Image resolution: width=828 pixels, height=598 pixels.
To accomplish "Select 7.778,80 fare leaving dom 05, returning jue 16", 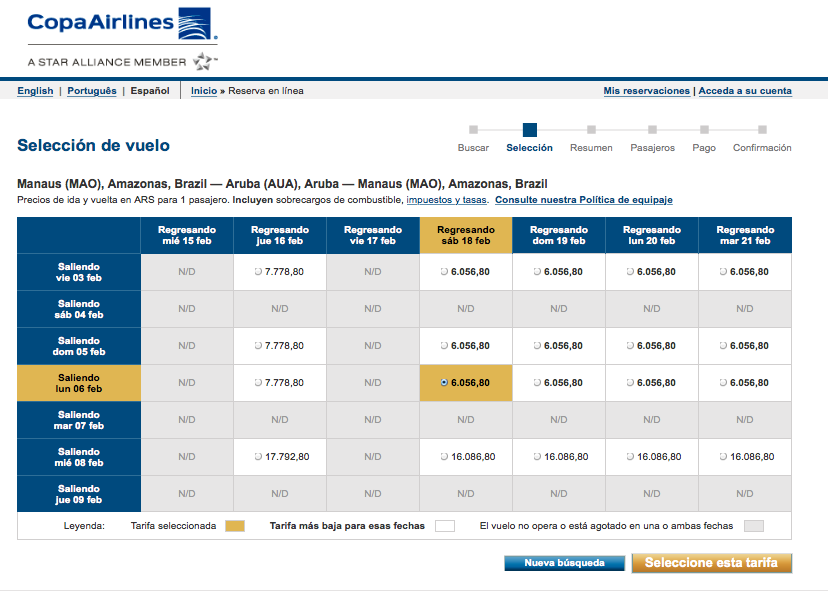I will point(258,346).
